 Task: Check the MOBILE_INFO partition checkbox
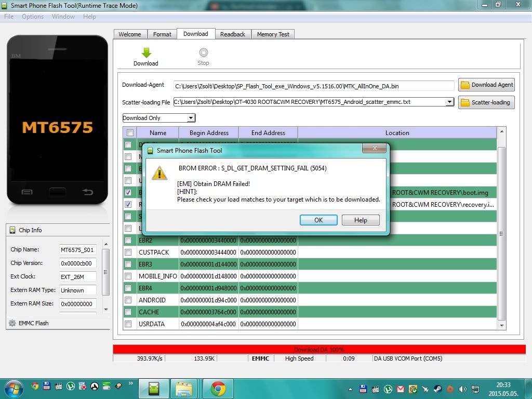[128, 276]
